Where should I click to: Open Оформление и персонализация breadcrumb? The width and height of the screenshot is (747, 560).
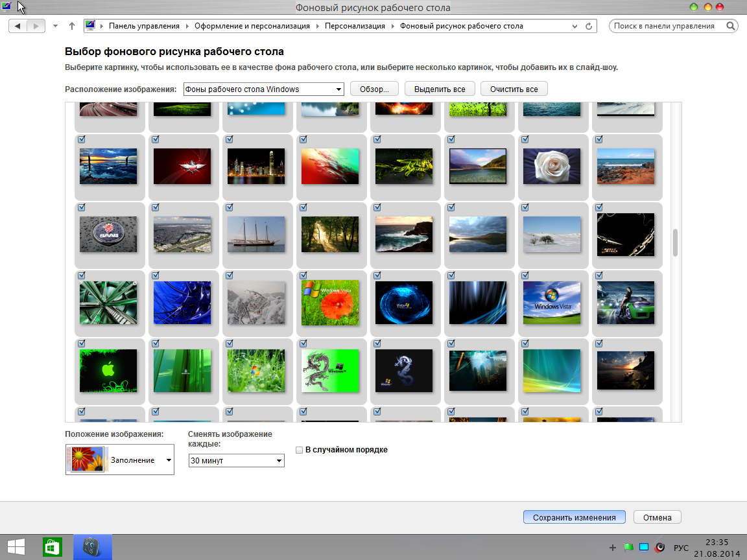click(252, 26)
